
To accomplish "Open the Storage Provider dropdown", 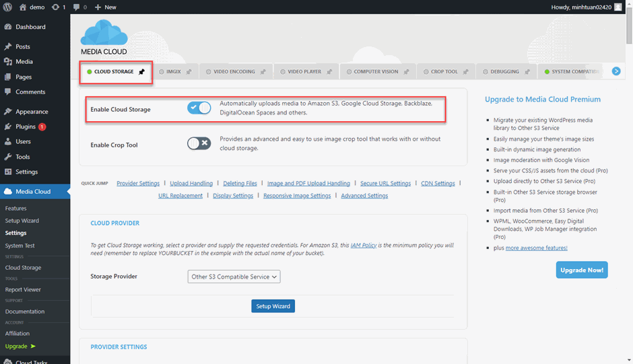I will point(234,277).
